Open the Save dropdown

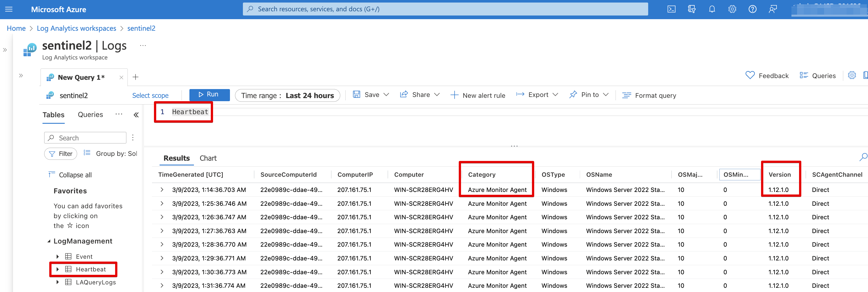(371, 95)
